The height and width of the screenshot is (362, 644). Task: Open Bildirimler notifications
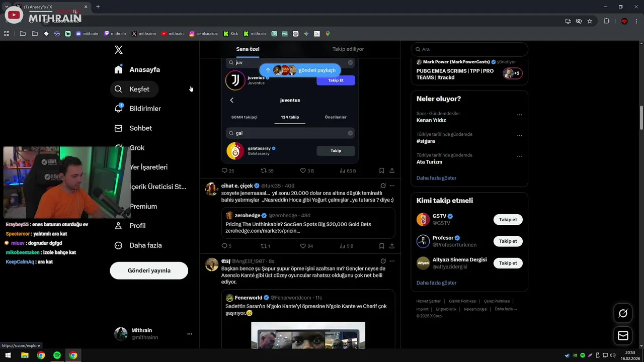click(137, 109)
